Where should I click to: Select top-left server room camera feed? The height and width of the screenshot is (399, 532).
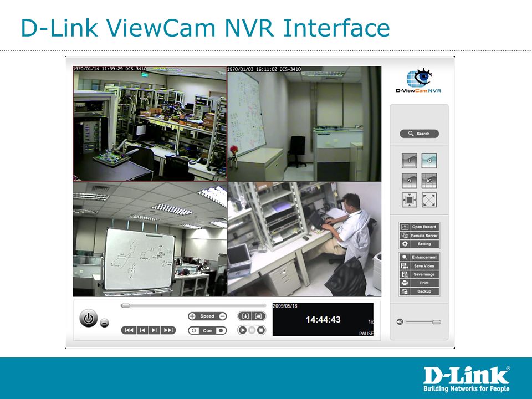click(150, 124)
